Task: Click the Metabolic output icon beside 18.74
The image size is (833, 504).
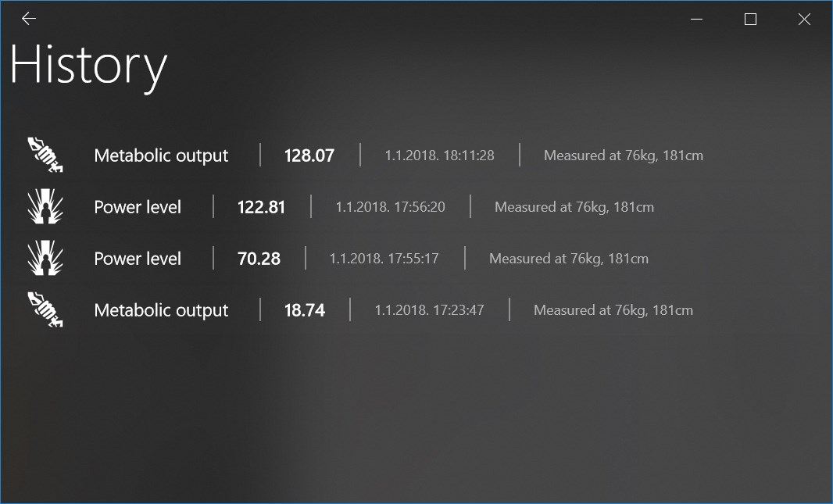Action: point(45,309)
